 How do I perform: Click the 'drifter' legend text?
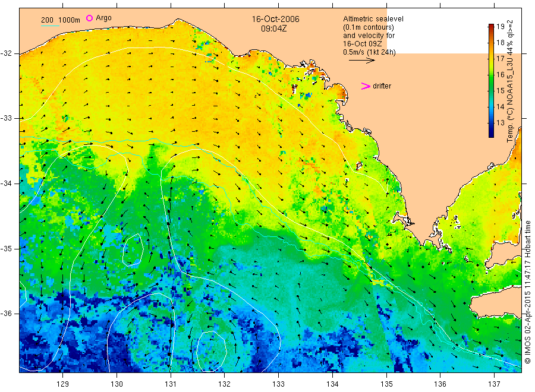pyautogui.click(x=382, y=86)
